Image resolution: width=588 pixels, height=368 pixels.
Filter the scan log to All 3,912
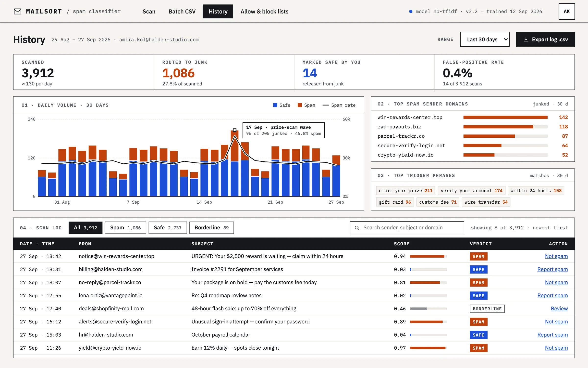tap(86, 228)
